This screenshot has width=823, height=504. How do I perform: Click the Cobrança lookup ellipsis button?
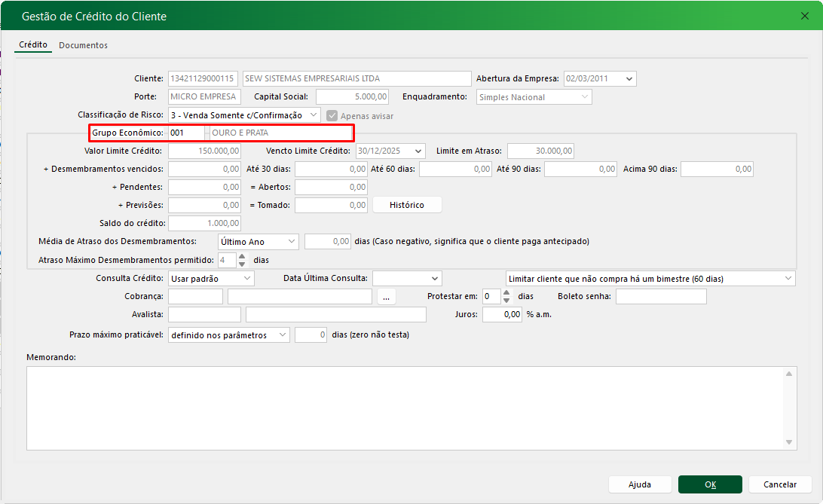pos(387,297)
